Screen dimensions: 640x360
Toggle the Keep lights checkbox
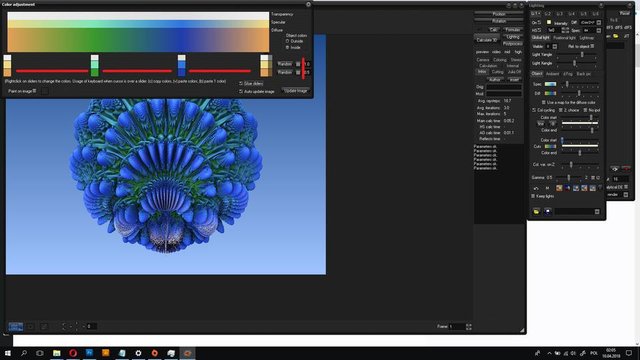click(533, 196)
